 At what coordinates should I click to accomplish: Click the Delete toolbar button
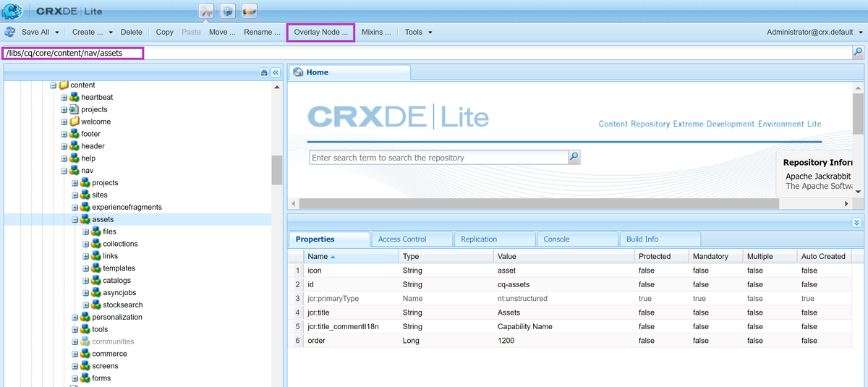132,32
